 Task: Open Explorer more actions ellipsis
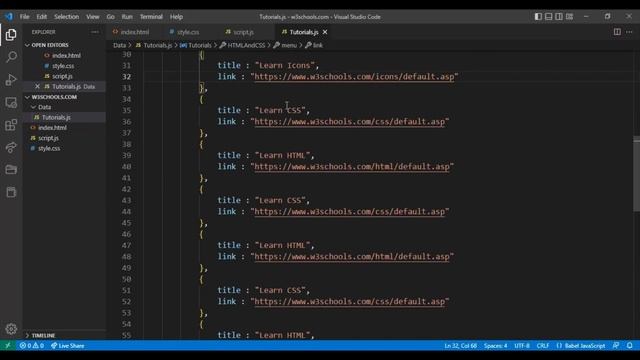coord(95,32)
